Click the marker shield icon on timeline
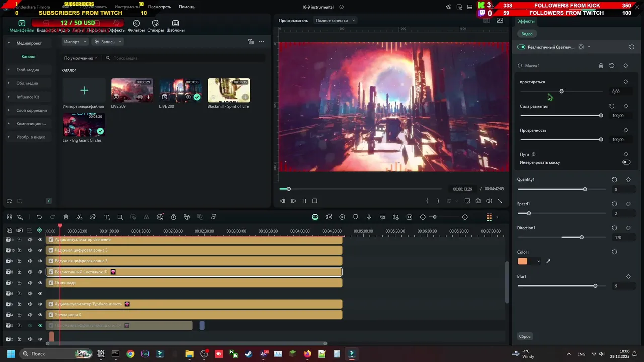 click(356, 217)
